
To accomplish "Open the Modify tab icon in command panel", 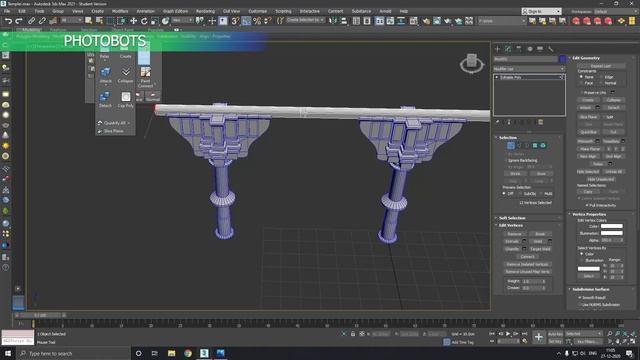I will pyautogui.click(x=508, y=49).
